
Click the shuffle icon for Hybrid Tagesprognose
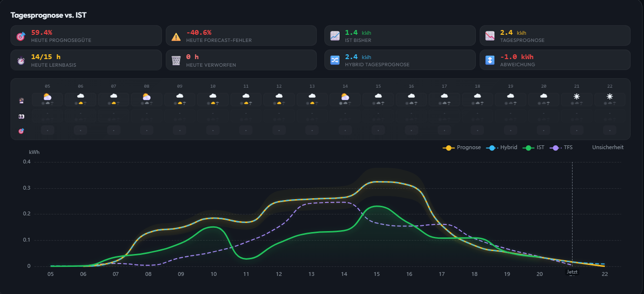click(x=335, y=61)
